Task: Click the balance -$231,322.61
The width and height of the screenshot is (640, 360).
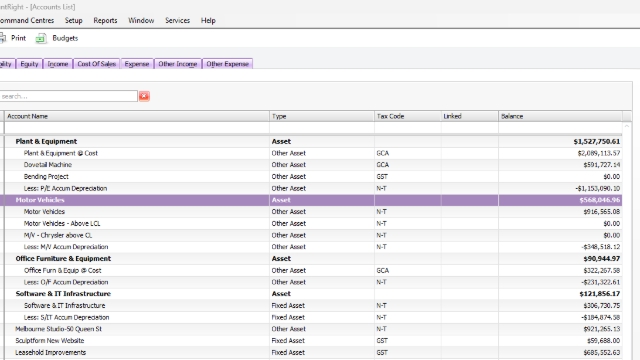Action: pyautogui.click(x=600, y=282)
